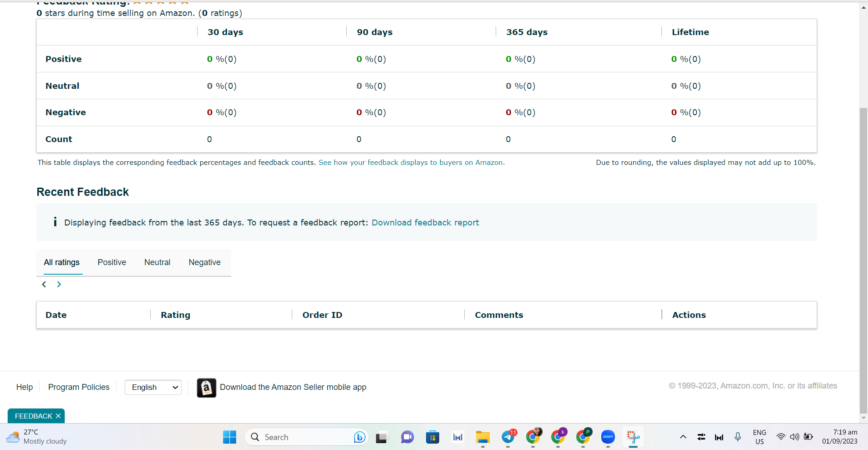Click the Date column header
The height and width of the screenshot is (450, 868).
(56, 315)
